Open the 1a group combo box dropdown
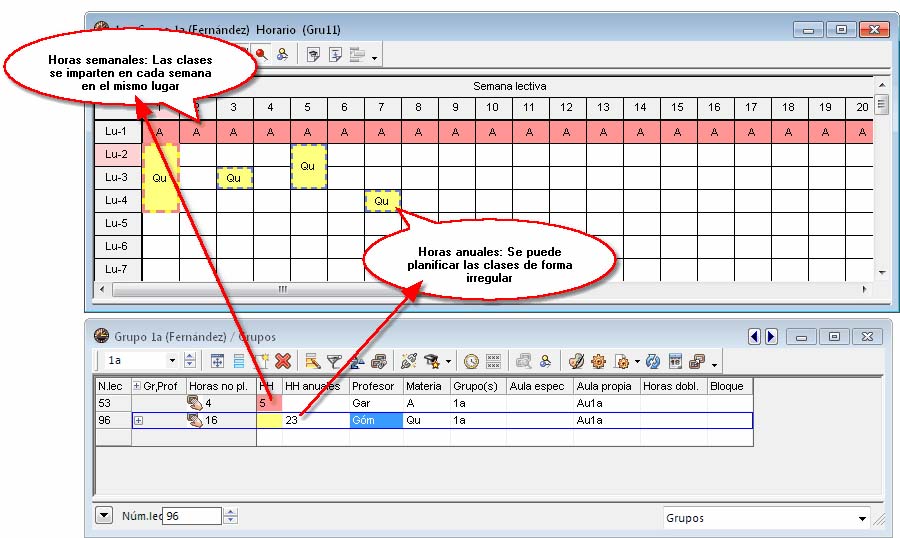This screenshot has height=538, width=900. (x=172, y=361)
